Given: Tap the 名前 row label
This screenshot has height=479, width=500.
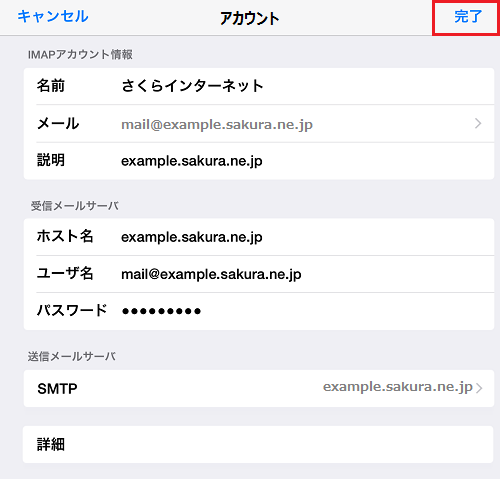Looking at the screenshot, I should (51, 86).
